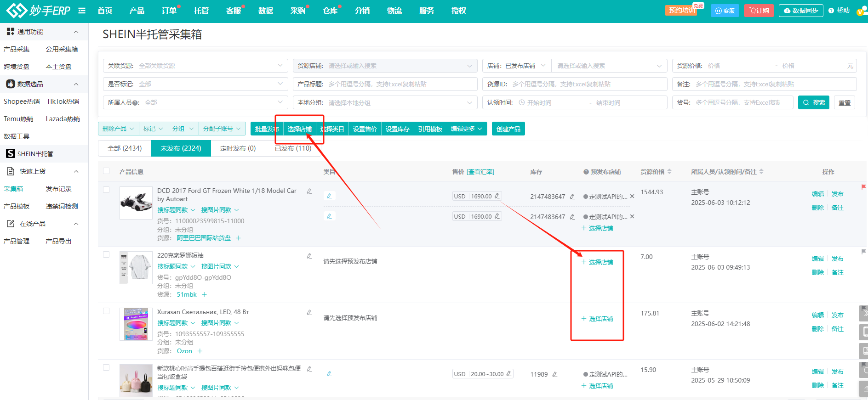Click 预约培训 orange button

[681, 10]
